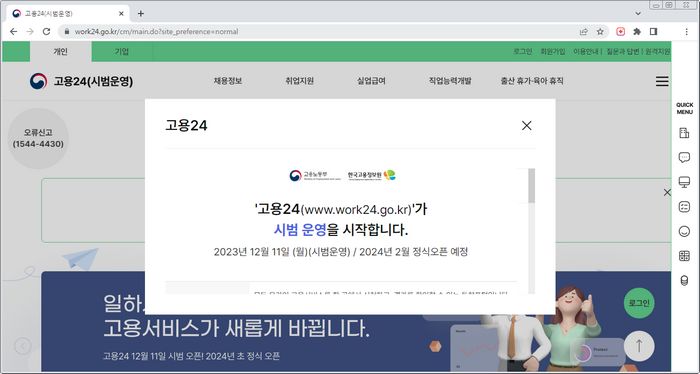Click the coin stack icon in quick menu

pyautogui.click(x=684, y=280)
